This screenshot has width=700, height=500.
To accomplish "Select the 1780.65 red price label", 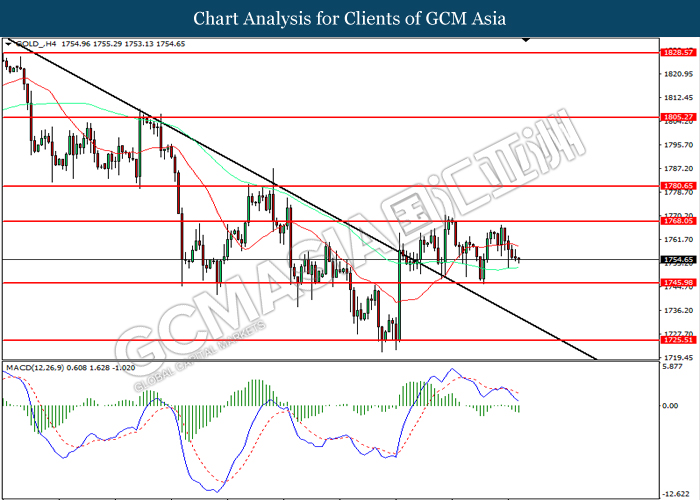I will coord(678,186).
